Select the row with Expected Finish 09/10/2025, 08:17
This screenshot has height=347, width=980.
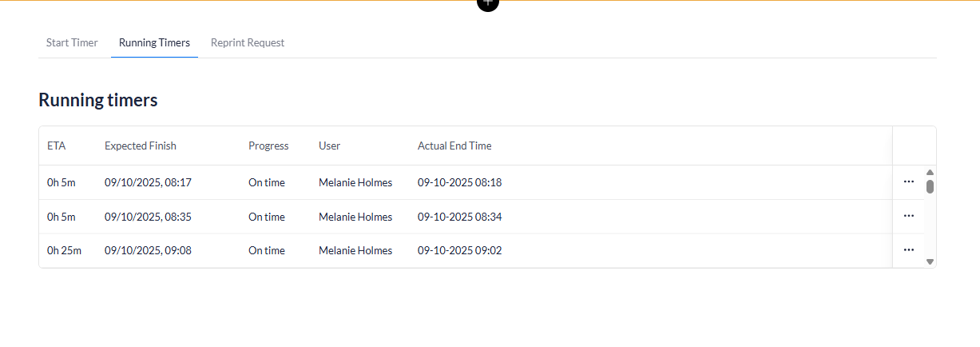click(x=148, y=182)
